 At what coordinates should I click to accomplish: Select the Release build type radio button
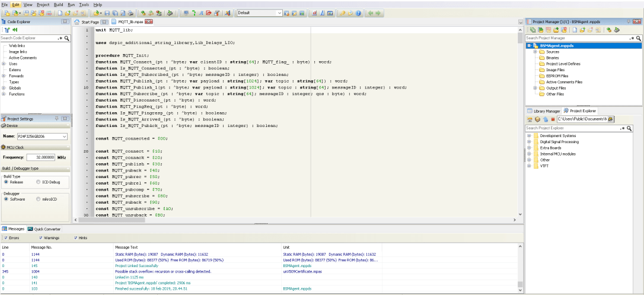[x=6, y=182]
